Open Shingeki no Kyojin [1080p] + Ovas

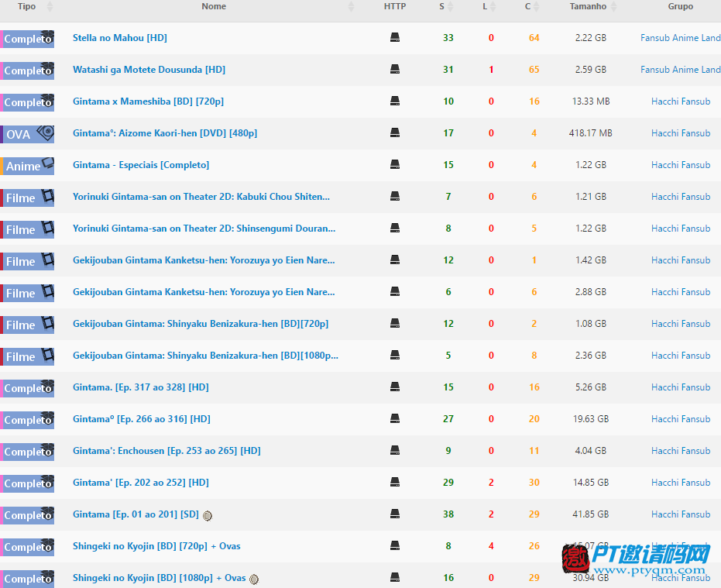(159, 577)
